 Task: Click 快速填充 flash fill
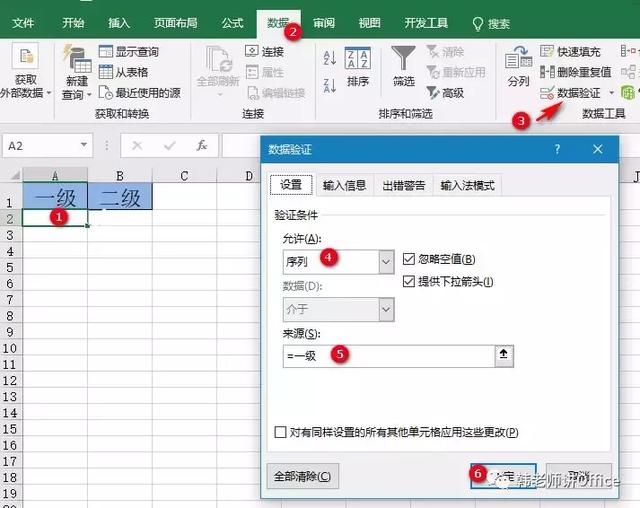click(570, 51)
